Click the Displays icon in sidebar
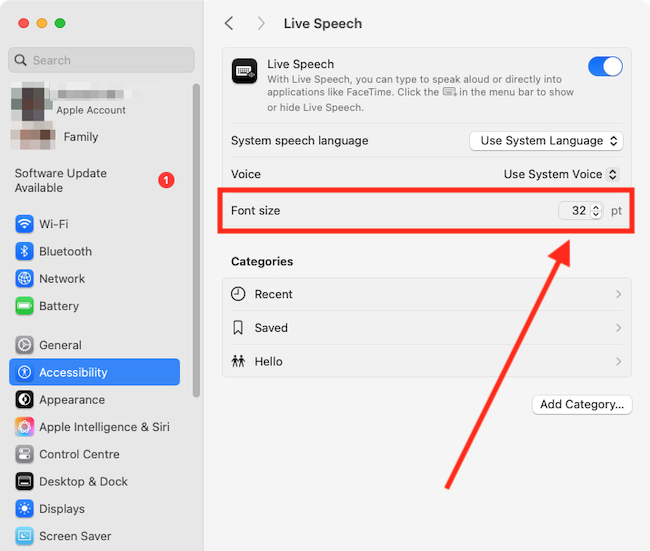Screen dimensions: 650x551 pyautogui.click(x=25, y=509)
